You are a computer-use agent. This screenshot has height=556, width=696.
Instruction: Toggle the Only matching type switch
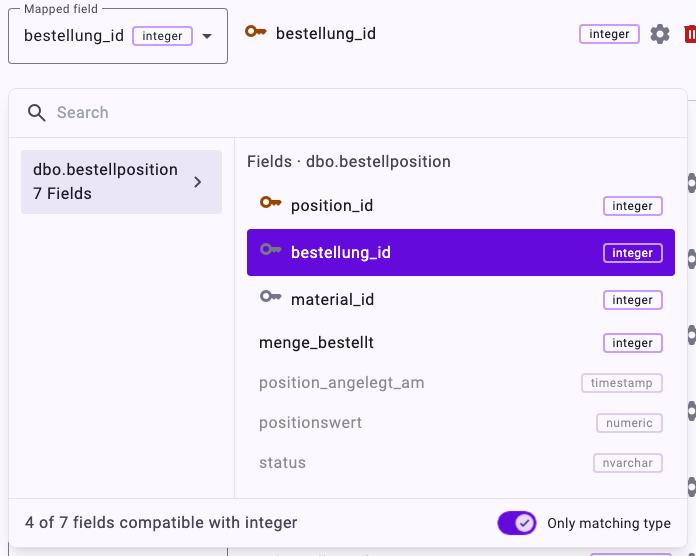click(516, 523)
